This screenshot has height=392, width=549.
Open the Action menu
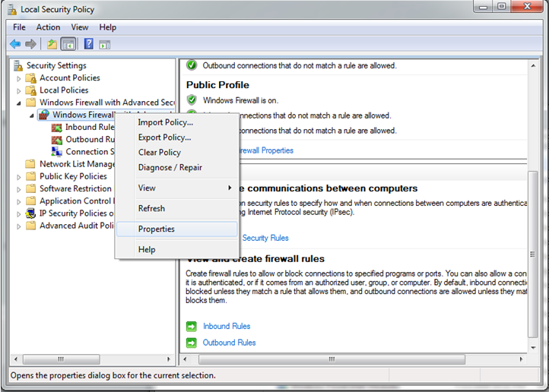pyautogui.click(x=49, y=27)
